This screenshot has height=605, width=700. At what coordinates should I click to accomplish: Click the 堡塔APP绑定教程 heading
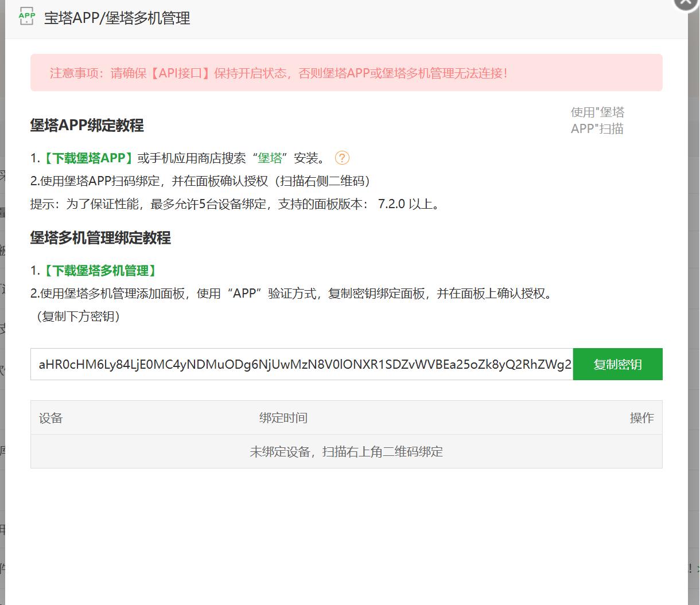click(x=87, y=125)
